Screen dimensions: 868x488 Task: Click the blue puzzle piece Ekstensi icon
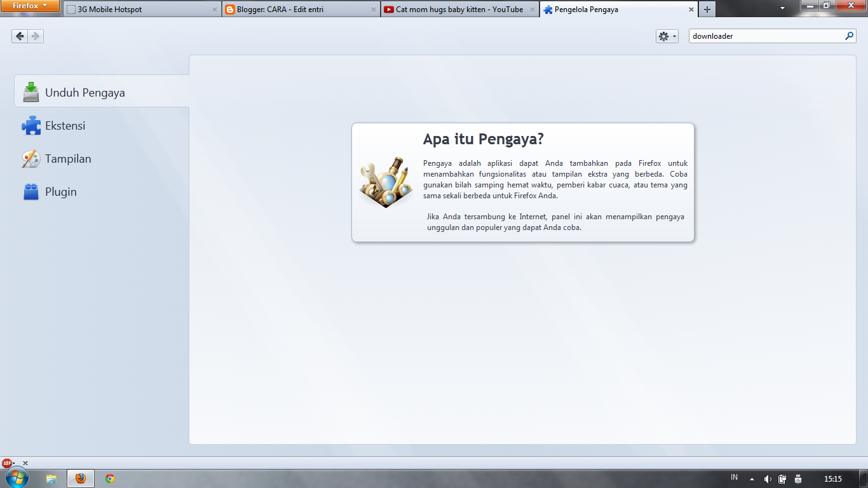[x=31, y=126]
